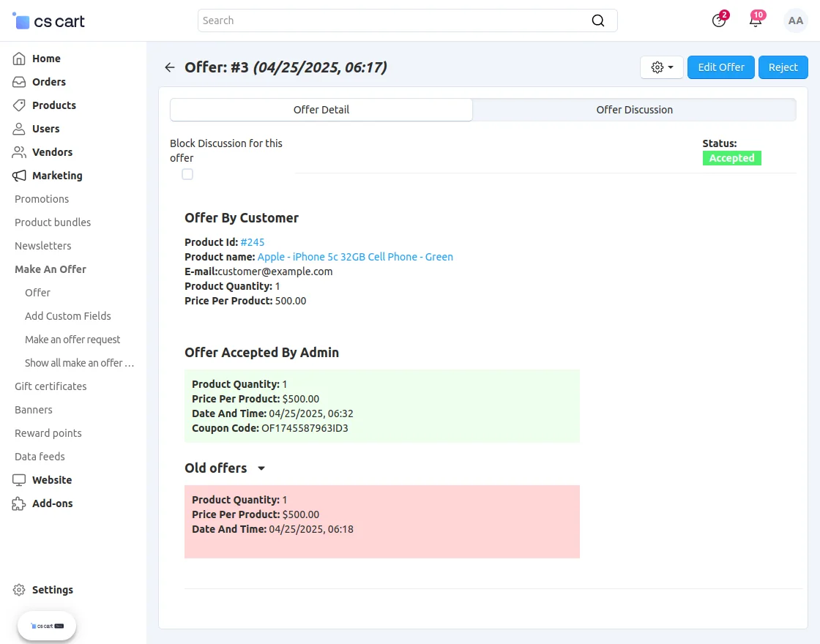Click the customer@example.com email text
The height and width of the screenshot is (644, 820).
pos(275,272)
